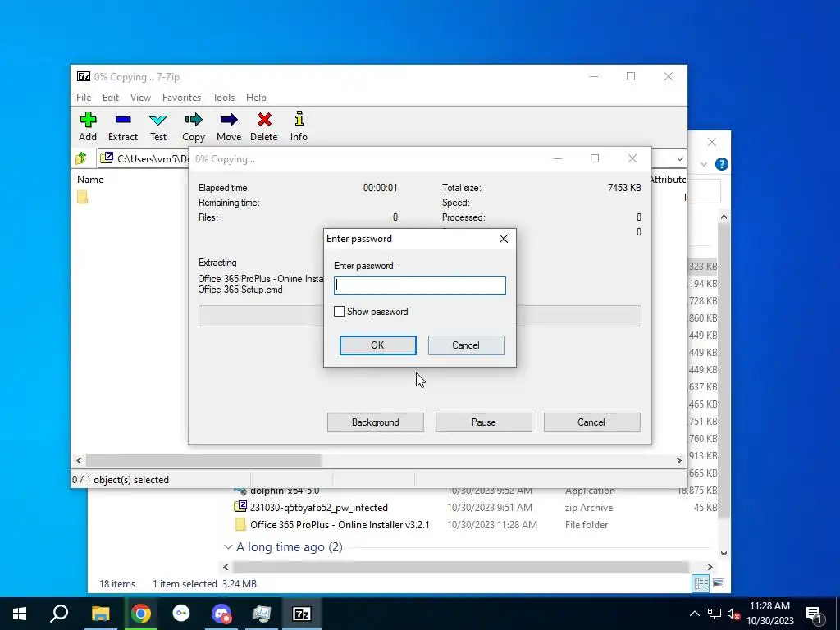Viewport: 840px width, 630px height.
Task: Confirm password with OK button
Action: click(377, 345)
